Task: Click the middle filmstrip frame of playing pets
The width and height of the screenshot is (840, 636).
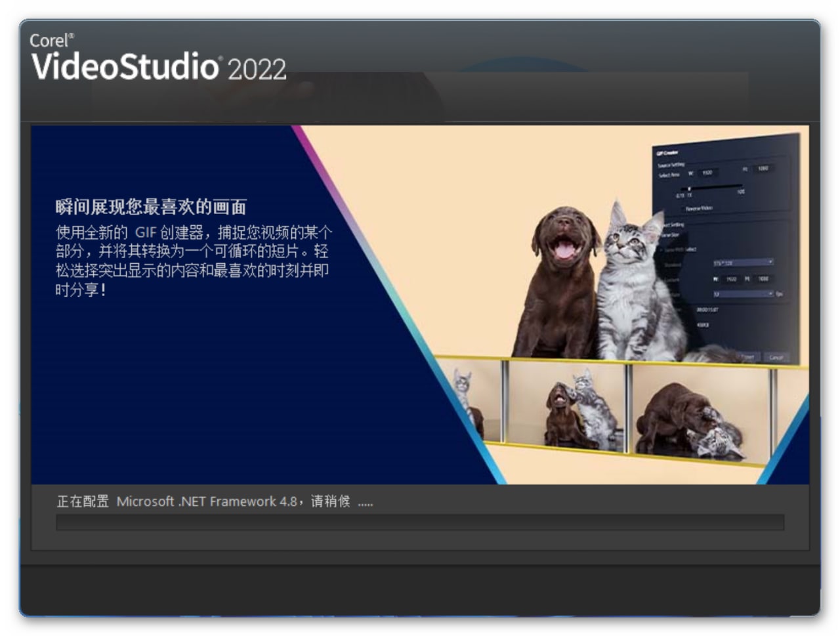Action: click(568, 406)
